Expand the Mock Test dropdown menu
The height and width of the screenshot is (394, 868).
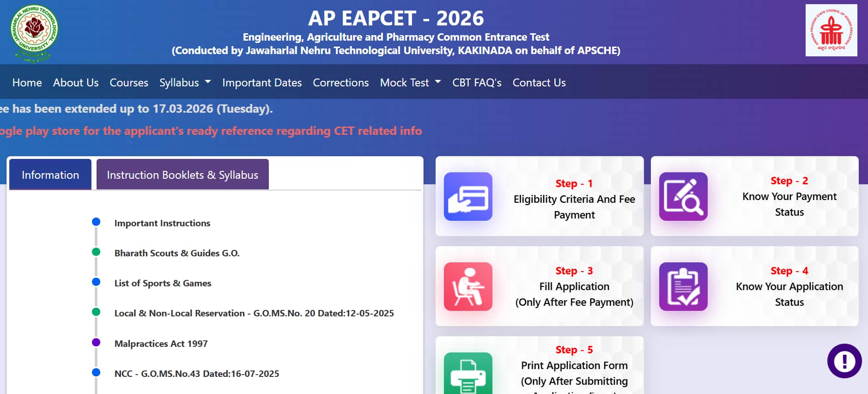click(x=410, y=82)
